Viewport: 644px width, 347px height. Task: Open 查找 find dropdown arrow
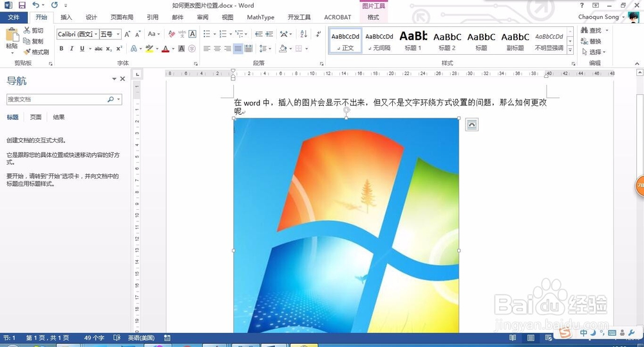[607, 30]
